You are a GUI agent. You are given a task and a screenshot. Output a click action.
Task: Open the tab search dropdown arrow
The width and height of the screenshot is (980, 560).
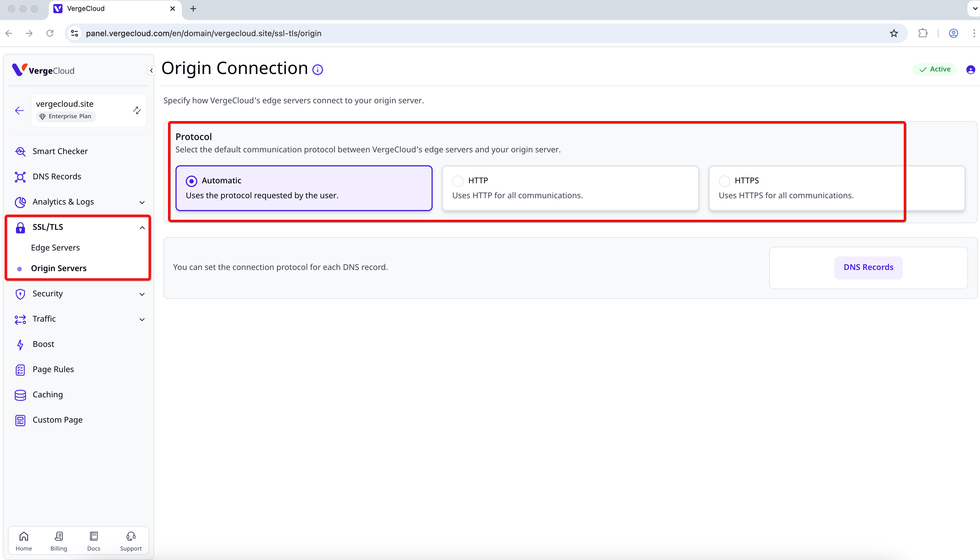975,8
